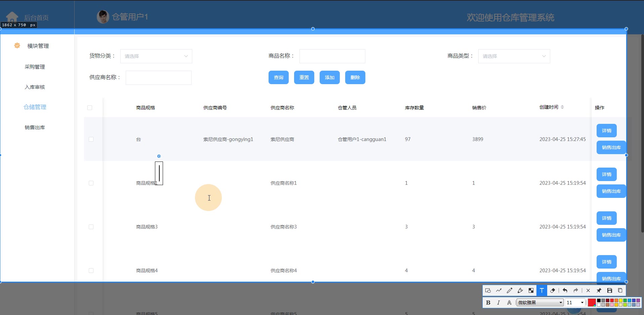Select the mosaic blur tool
The image size is (644, 315).
(x=531, y=290)
